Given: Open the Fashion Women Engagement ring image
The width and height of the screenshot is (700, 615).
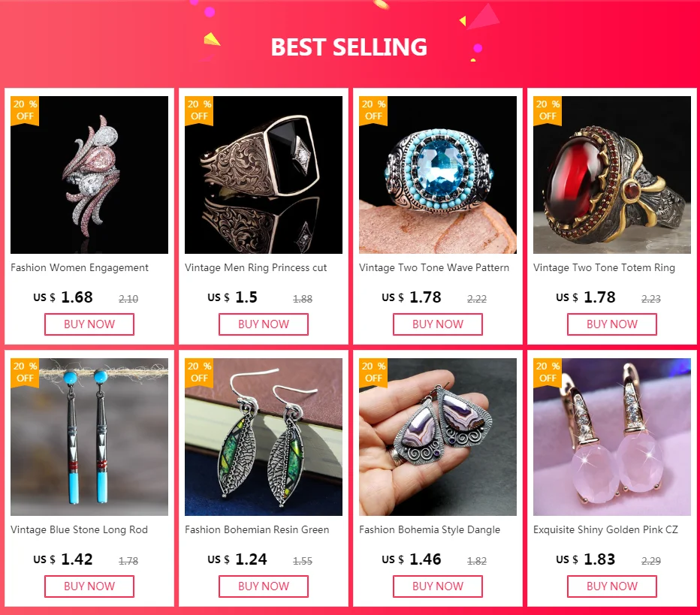Looking at the screenshot, I should (x=89, y=174).
